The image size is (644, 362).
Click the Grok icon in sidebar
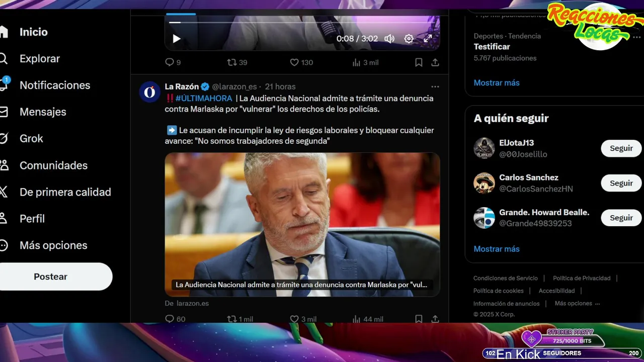pos(4,138)
